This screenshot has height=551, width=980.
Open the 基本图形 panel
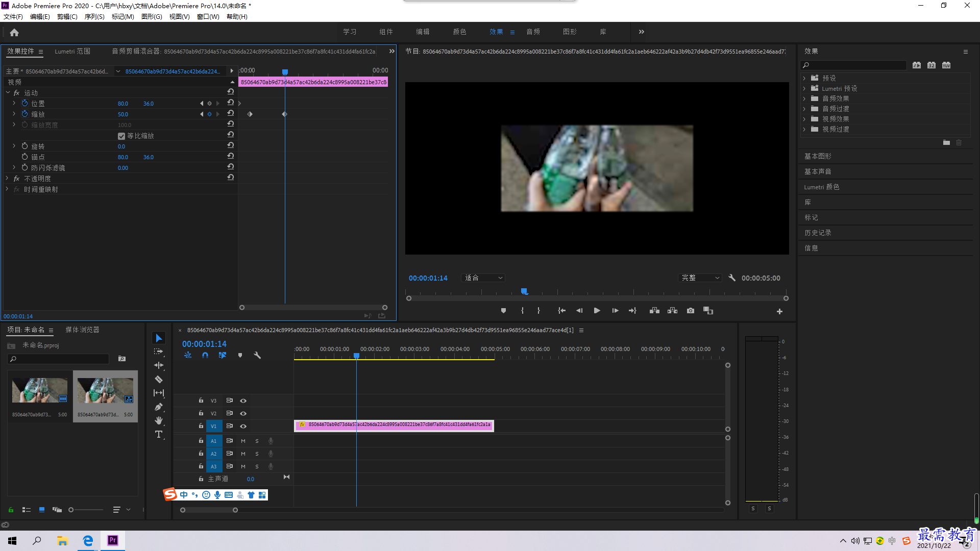818,156
